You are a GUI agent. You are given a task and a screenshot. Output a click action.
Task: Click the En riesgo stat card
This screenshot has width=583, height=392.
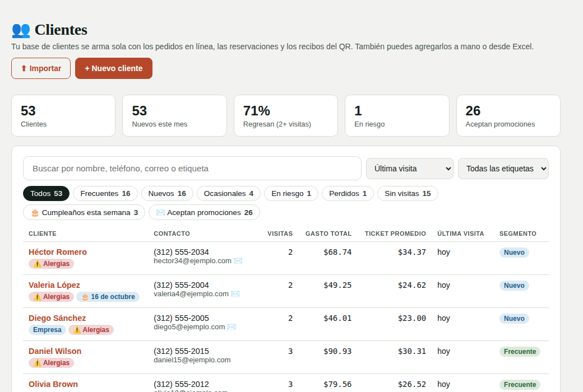(x=397, y=115)
